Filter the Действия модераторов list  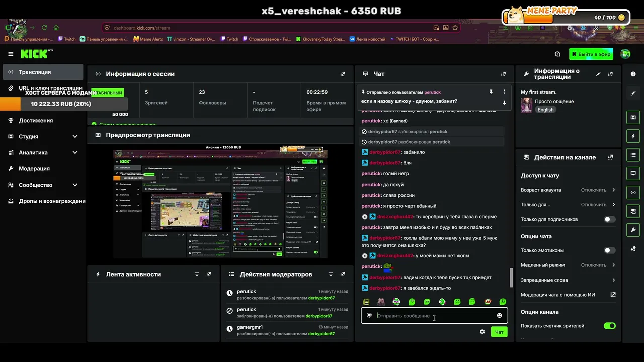(x=331, y=274)
